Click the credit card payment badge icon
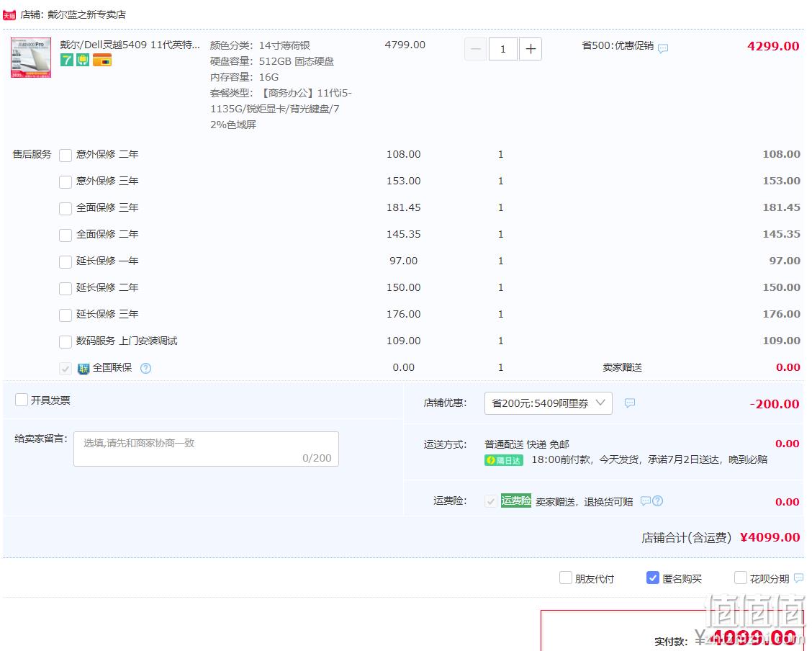Image resolution: width=812 pixels, height=651 pixels. tap(102, 60)
